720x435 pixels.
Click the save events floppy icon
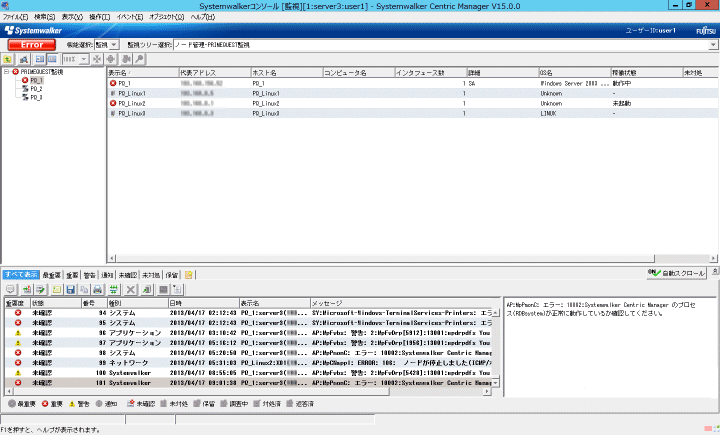[x=70, y=289]
